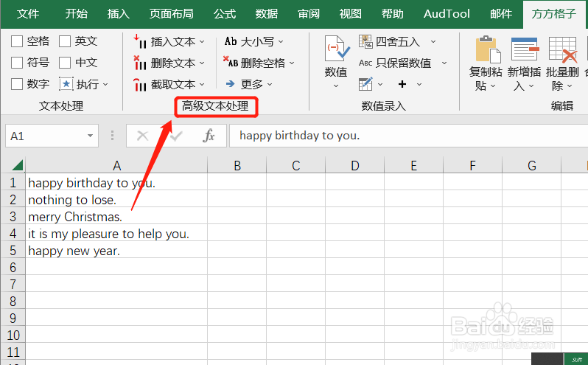
Task: Tick the 数字 checkbox
Action: click(17, 84)
